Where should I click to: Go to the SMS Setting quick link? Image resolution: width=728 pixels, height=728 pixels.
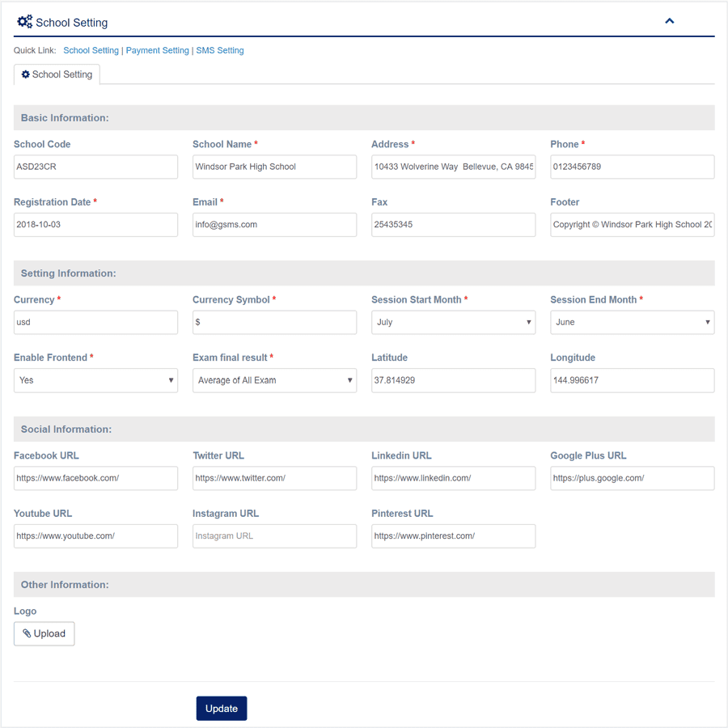tap(219, 50)
